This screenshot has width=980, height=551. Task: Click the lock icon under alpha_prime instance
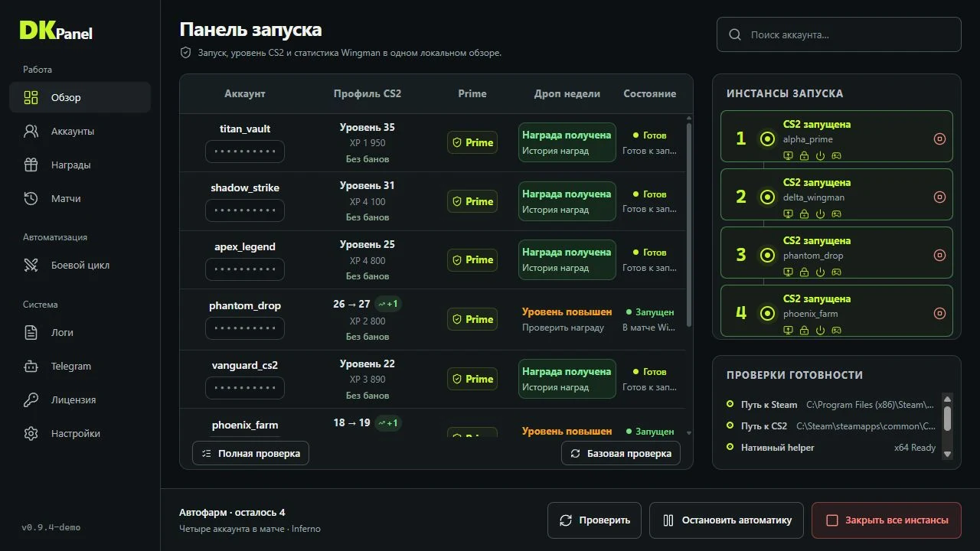point(804,155)
